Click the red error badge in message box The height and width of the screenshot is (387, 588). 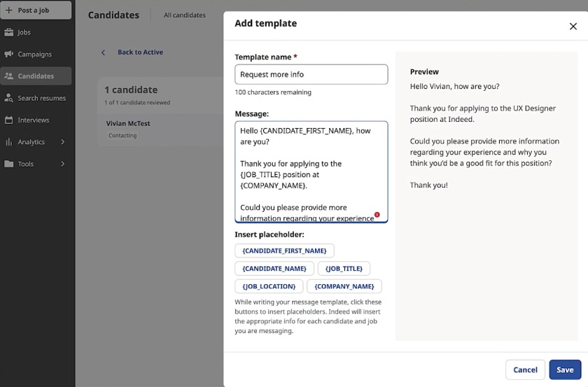tap(377, 215)
